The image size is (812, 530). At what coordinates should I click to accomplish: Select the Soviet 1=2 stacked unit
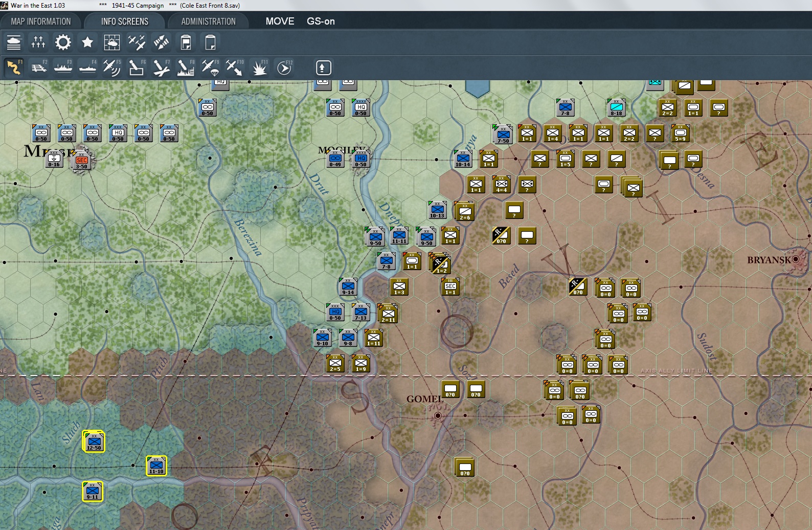pos(440,263)
